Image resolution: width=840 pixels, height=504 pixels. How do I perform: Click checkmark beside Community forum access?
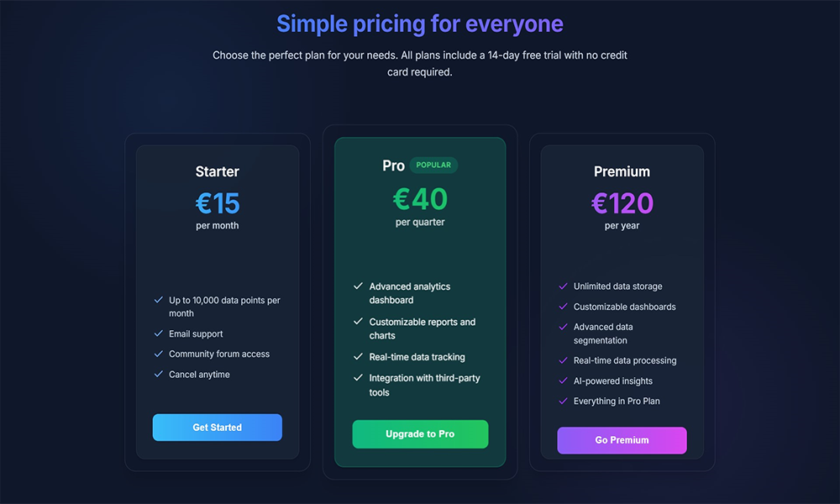tap(159, 354)
